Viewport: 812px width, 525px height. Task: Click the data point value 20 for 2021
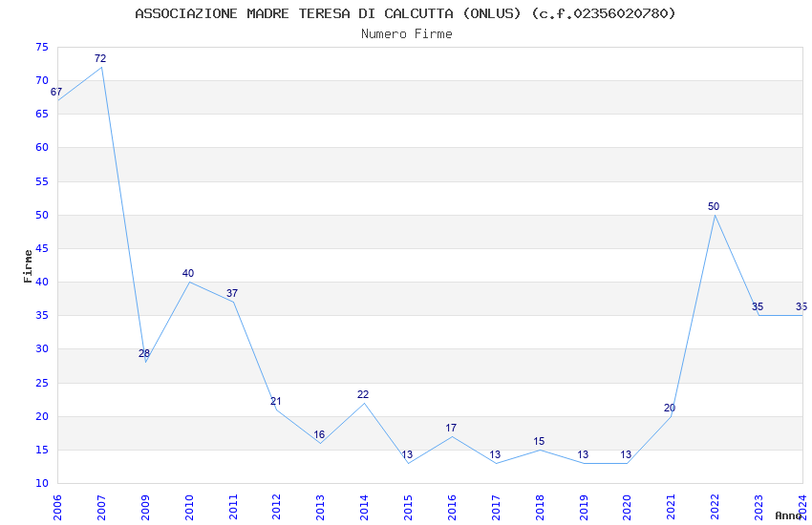click(x=670, y=409)
